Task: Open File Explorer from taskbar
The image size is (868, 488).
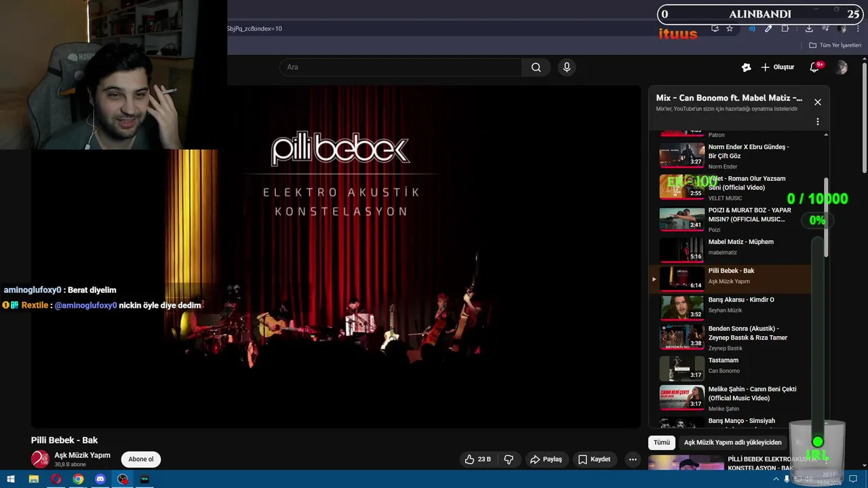Action: pyautogui.click(x=33, y=479)
